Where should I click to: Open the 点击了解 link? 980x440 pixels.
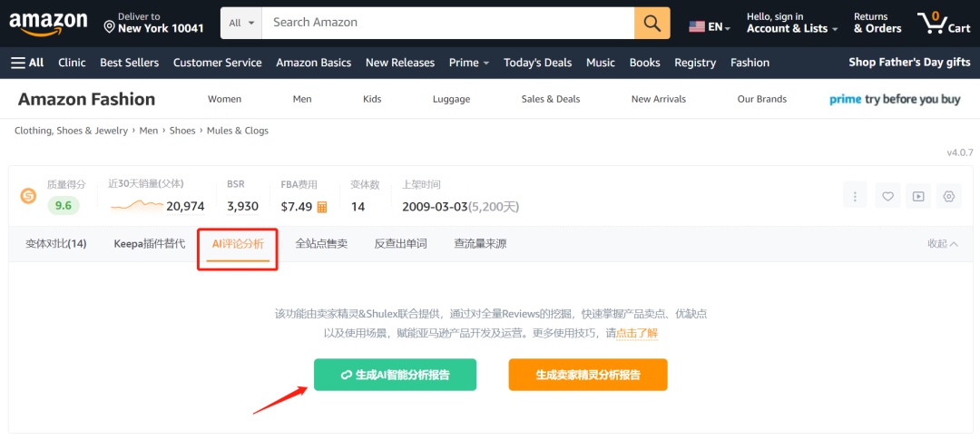[x=637, y=334]
